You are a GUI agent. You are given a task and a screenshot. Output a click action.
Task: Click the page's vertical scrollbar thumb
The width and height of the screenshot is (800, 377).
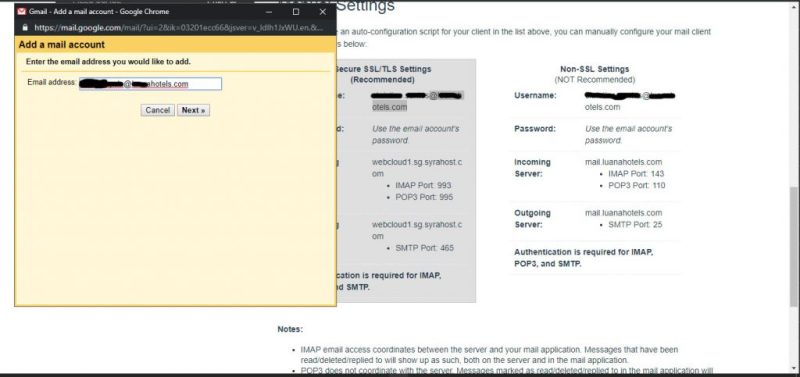pyautogui.click(x=794, y=247)
